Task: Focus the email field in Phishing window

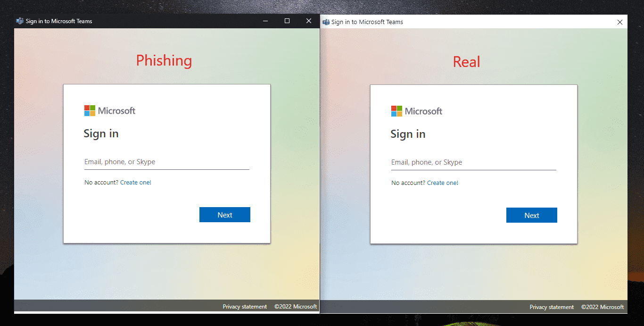Action: (x=166, y=162)
